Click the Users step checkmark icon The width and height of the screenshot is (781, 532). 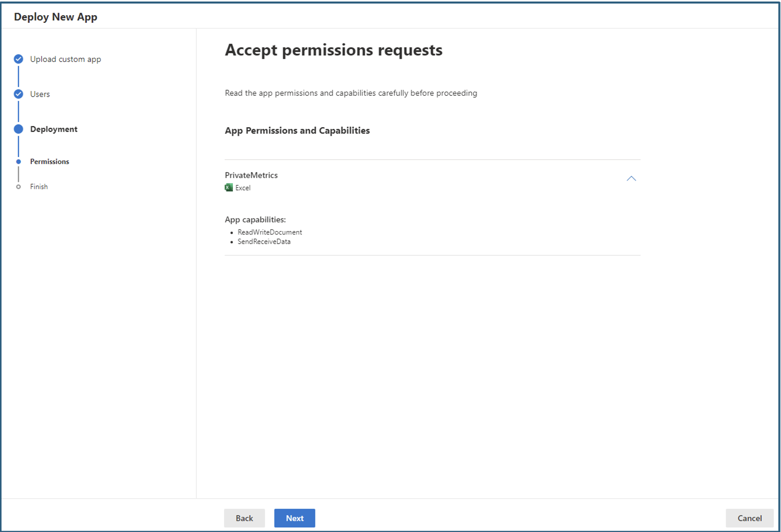[x=18, y=94]
